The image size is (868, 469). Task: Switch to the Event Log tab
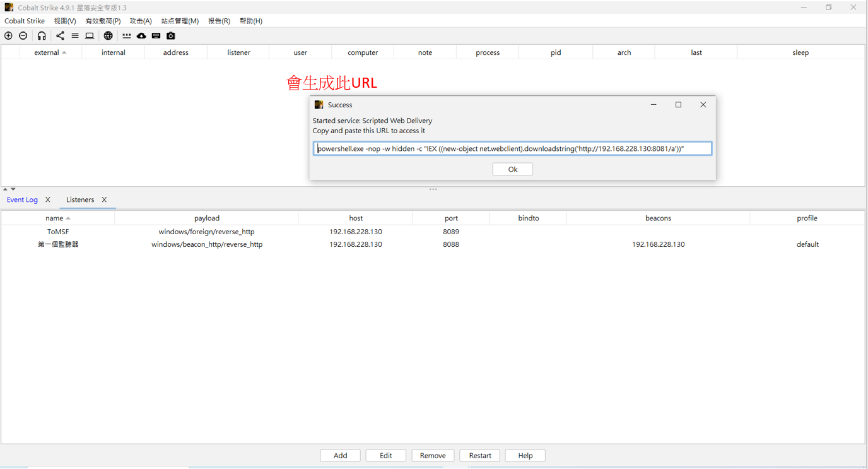click(22, 199)
